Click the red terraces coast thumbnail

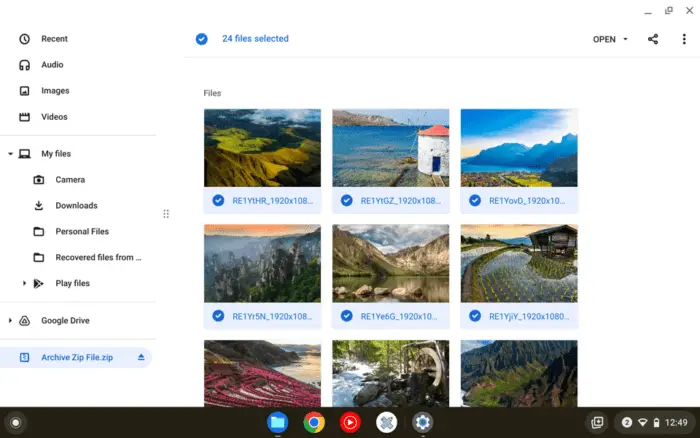tap(262, 373)
